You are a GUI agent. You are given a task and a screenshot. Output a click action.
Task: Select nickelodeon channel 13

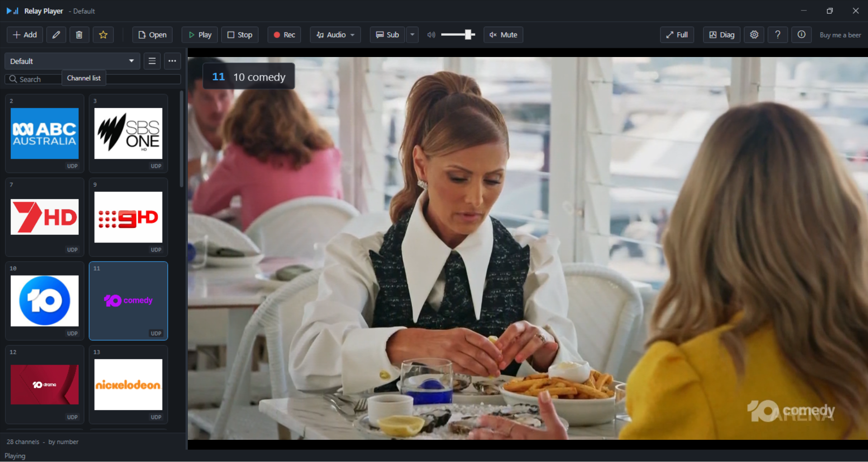click(129, 385)
